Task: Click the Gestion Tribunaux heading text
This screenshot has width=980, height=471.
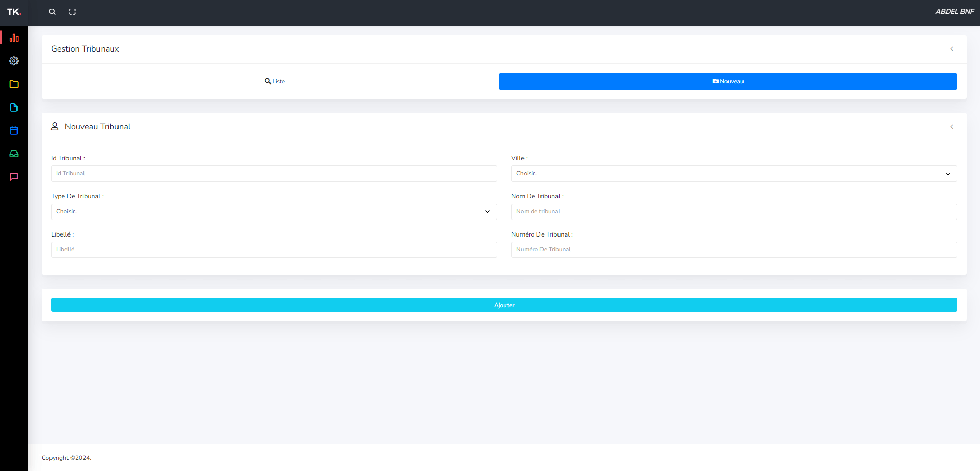Action: coord(85,49)
